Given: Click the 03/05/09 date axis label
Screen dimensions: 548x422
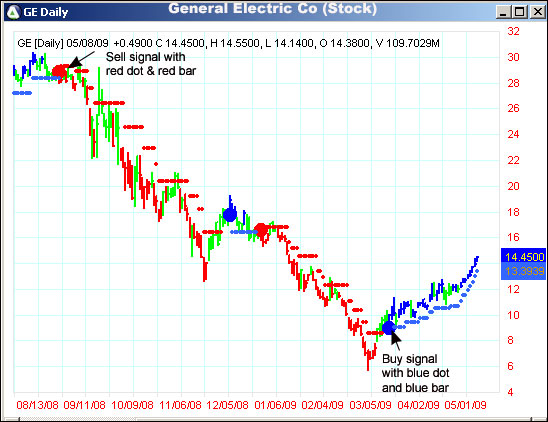Looking at the screenshot, I should click(x=370, y=405).
